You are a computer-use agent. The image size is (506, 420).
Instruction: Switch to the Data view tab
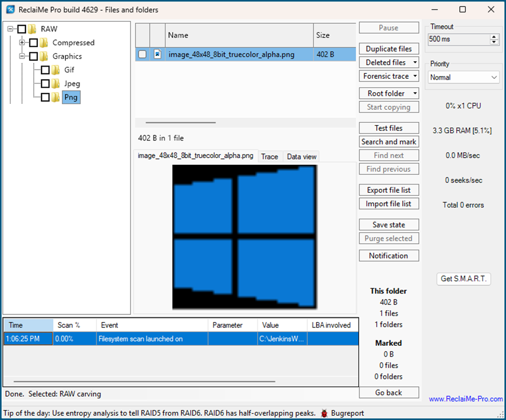[302, 157]
